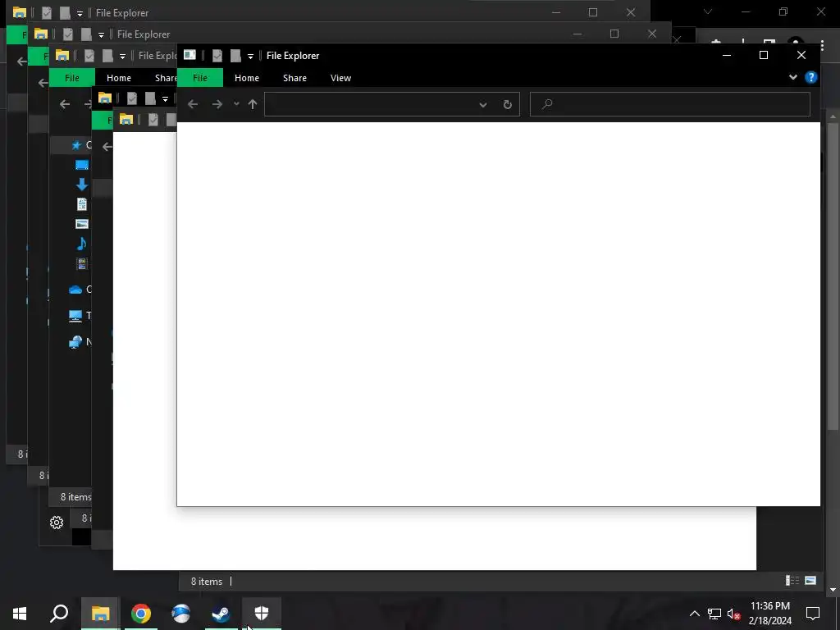This screenshot has height=630, width=840.
Task: Go back using the front window's Back arrow
Action: (x=193, y=104)
